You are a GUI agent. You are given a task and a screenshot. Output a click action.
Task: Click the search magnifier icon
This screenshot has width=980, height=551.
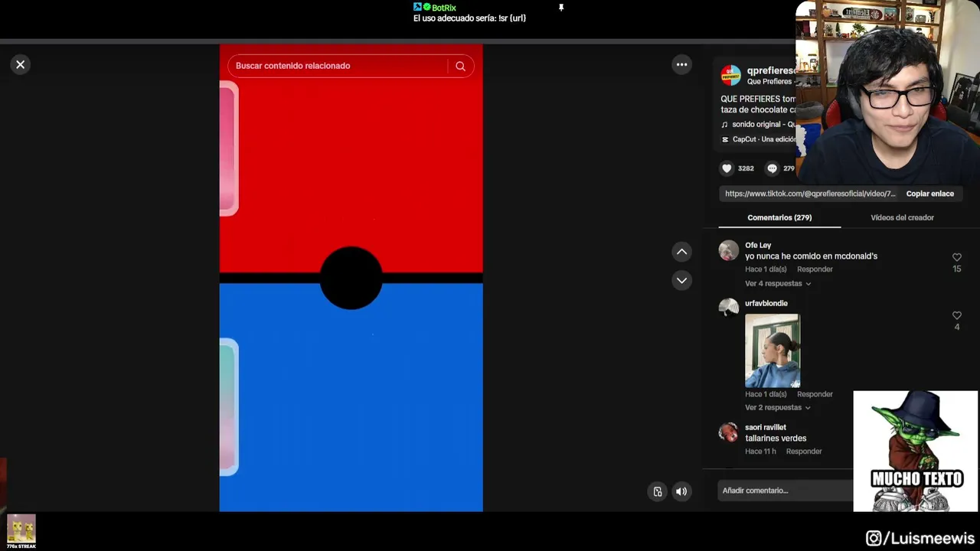coord(460,66)
